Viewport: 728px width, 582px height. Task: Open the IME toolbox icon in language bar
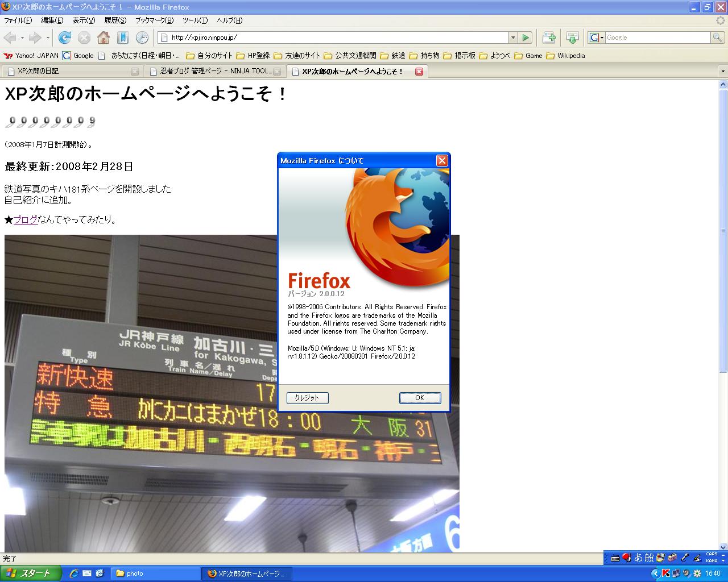[672, 558]
